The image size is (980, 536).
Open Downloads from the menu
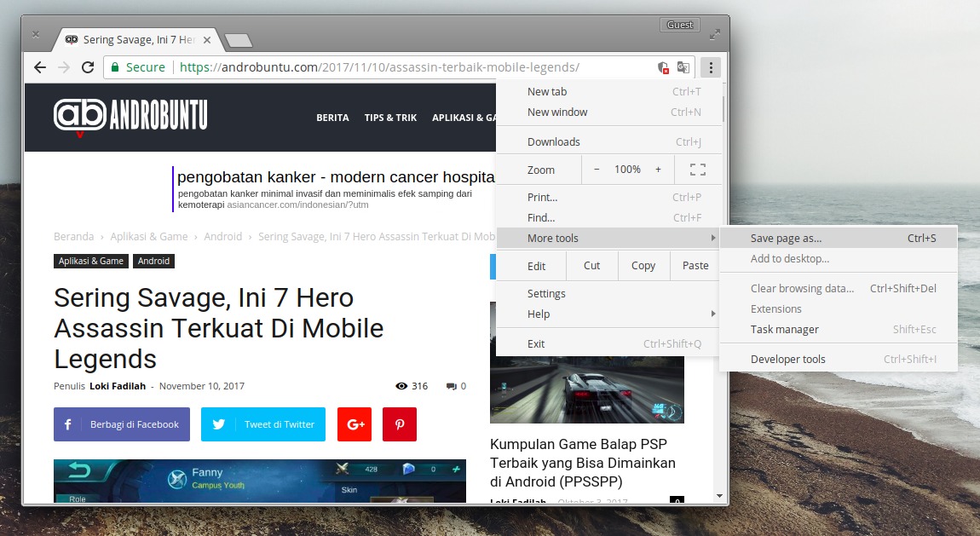click(x=554, y=141)
